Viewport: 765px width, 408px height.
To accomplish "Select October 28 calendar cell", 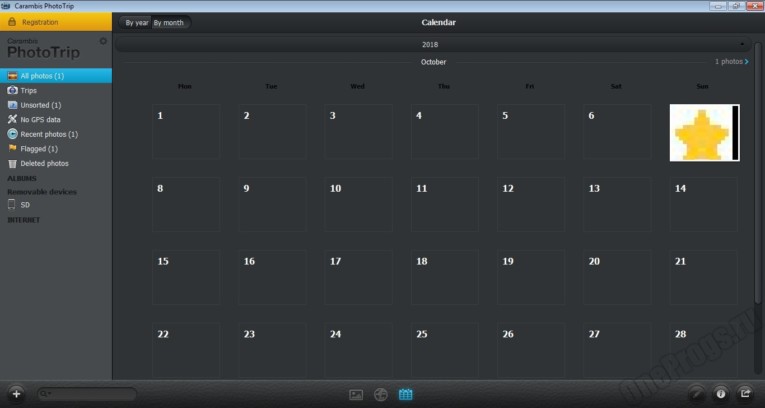I will 703,350.
